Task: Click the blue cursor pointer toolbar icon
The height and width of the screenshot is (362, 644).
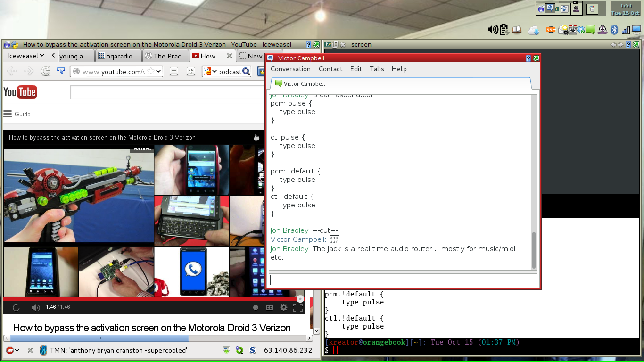Action: (60, 71)
